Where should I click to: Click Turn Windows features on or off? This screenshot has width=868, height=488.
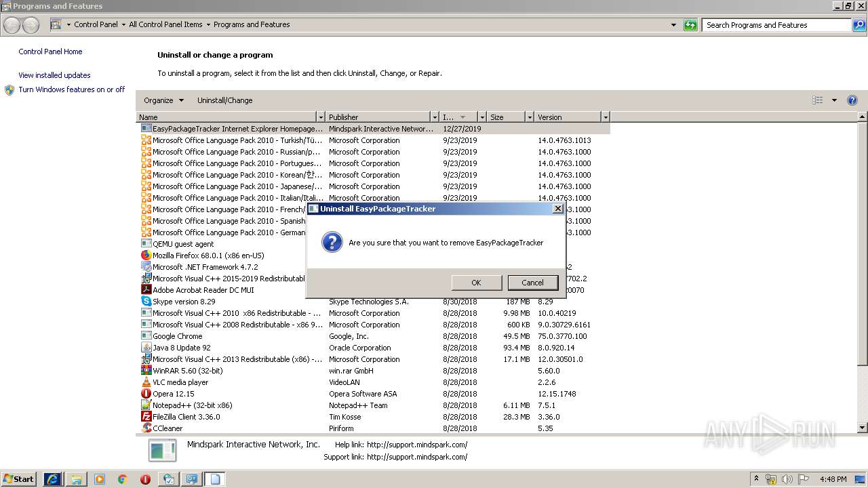(x=71, y=89)
